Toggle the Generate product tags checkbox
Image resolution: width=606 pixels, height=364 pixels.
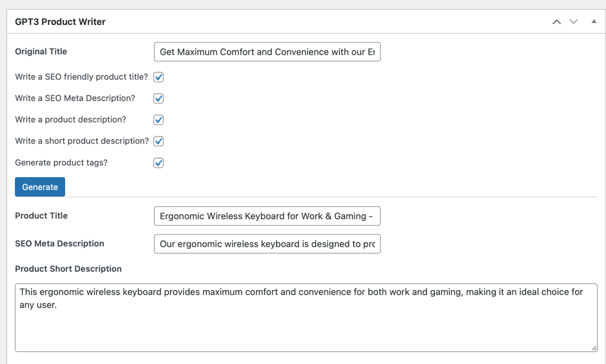pyautogui.click(x=159, y=163)
